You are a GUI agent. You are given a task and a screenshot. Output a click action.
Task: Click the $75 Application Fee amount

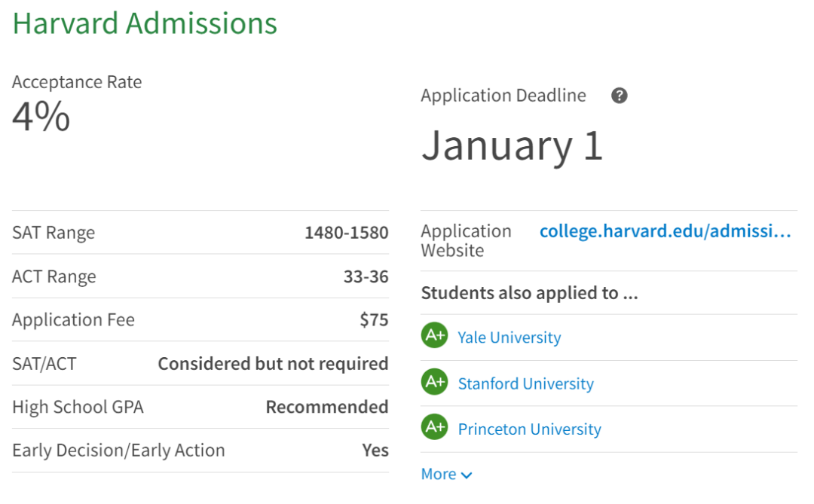(x=374, y=320)
